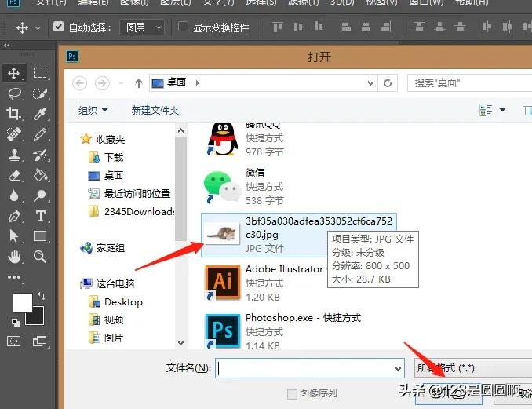This screenshot has height=409, width=532.
Task: Select the Zoom tool
Action: pyautogui.click(x=40, y=257)
